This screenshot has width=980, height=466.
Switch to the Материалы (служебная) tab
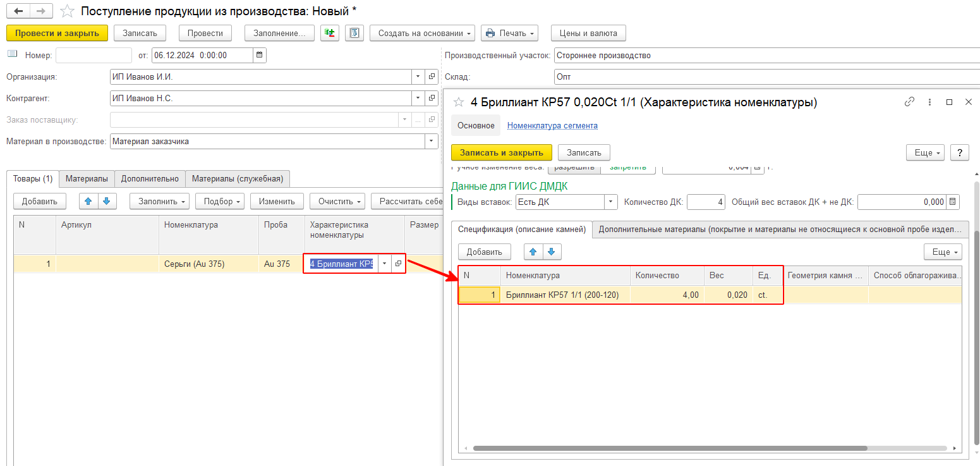(238, 179)
